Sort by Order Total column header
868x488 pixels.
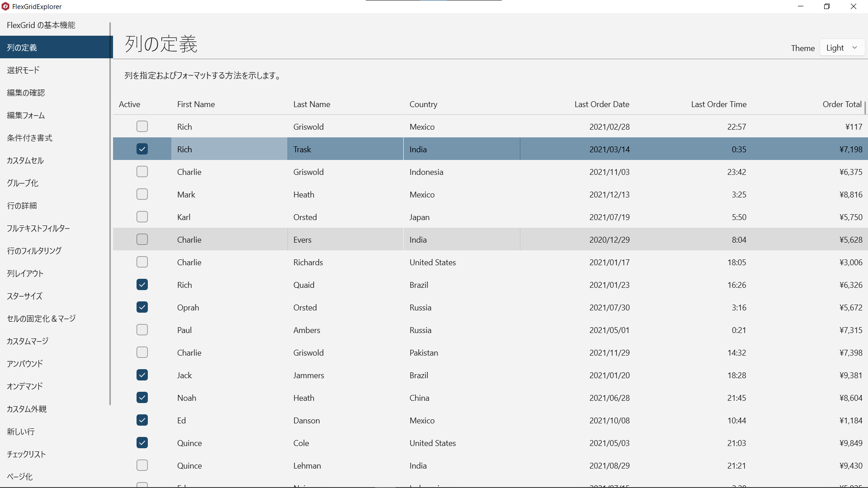click(810, 104)
